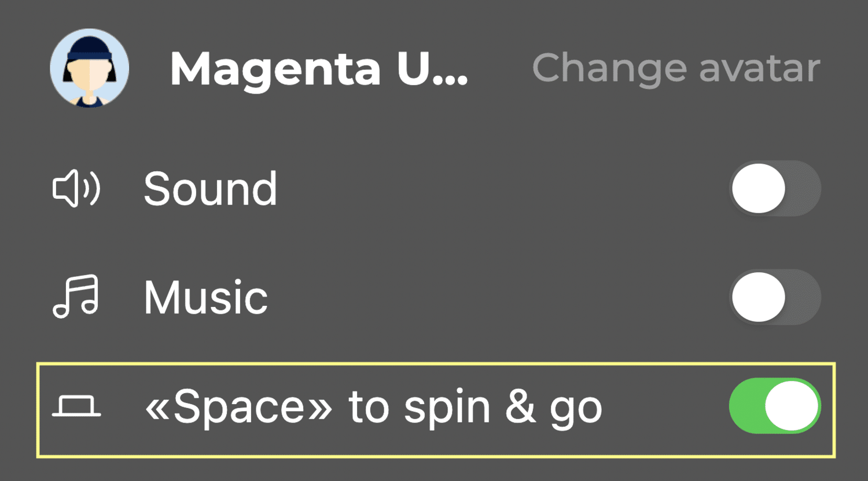This screenshot has height=481, width=868.
Task: Disable the «Space» to spin & go toggle
Action: click(x=775, y=406)
